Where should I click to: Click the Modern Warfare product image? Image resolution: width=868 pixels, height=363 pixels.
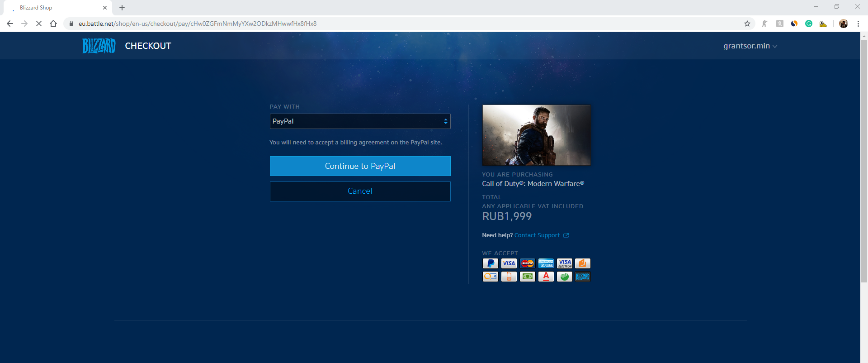[x=536, y=135]
